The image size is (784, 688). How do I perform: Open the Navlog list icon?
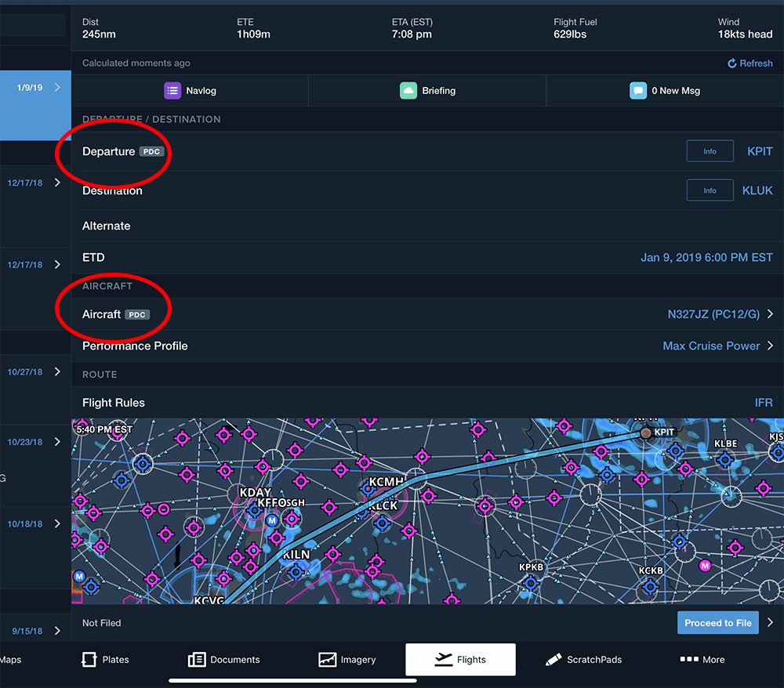172,90
